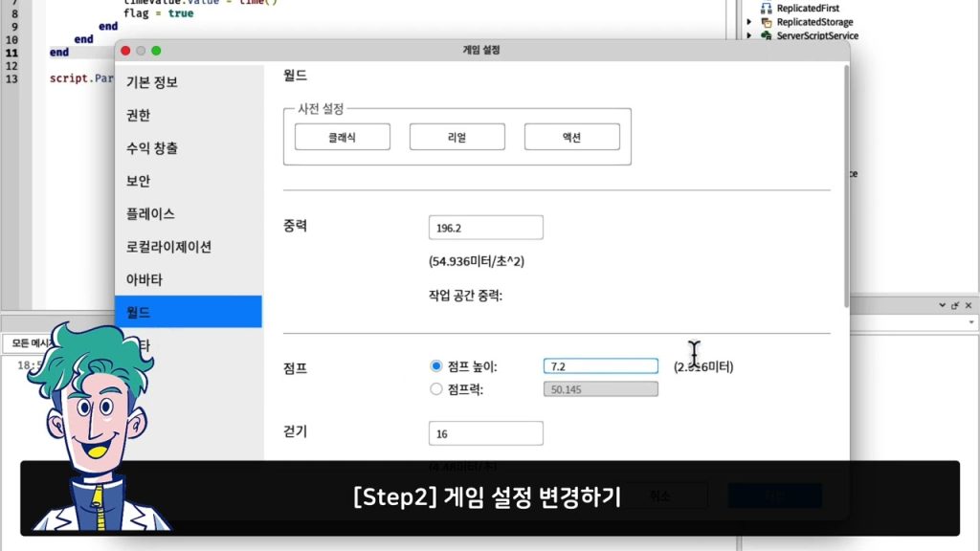Click the ReplicatedStorage folder icon
Viewport: 980px width, 551px height.
coord(766,22)
